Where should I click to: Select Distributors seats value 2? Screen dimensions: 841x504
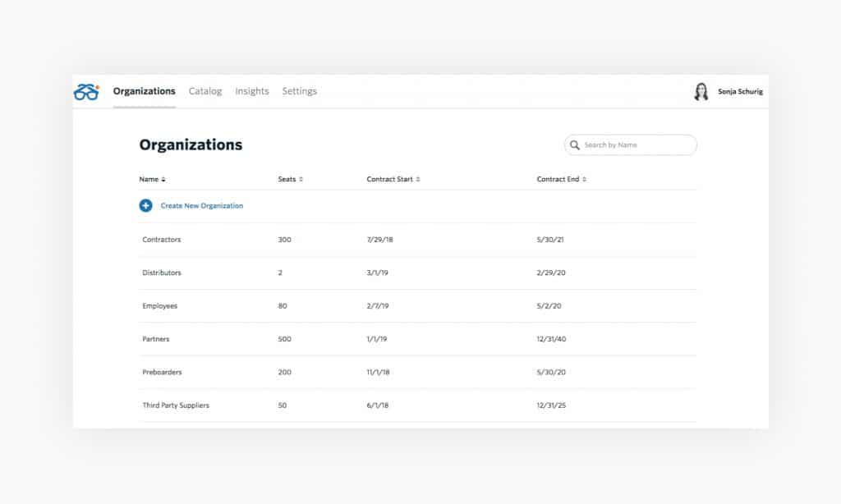click(x=280, y=273)
